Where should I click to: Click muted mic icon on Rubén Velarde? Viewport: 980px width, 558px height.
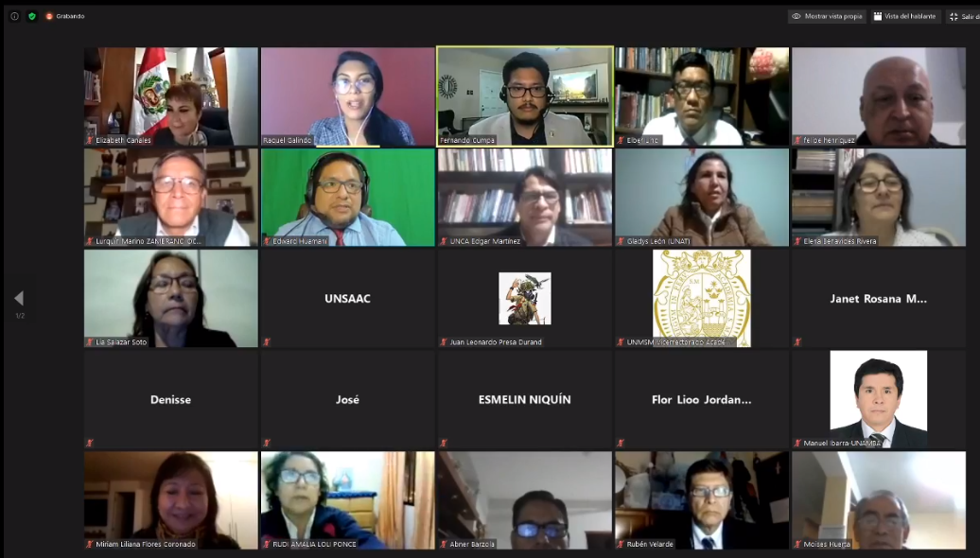621,544
